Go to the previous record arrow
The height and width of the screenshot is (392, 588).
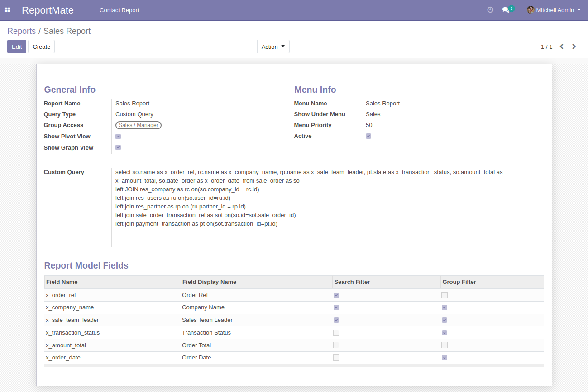point(561,47)
